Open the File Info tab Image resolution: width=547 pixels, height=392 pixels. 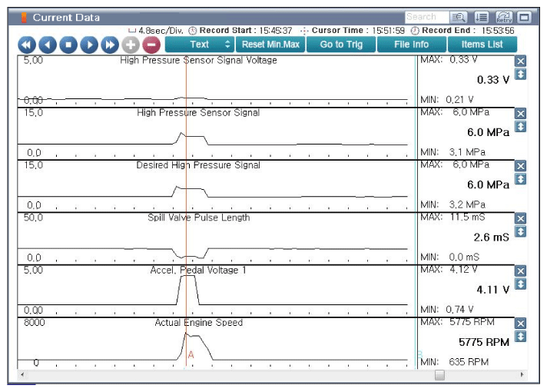pos(411,45)
